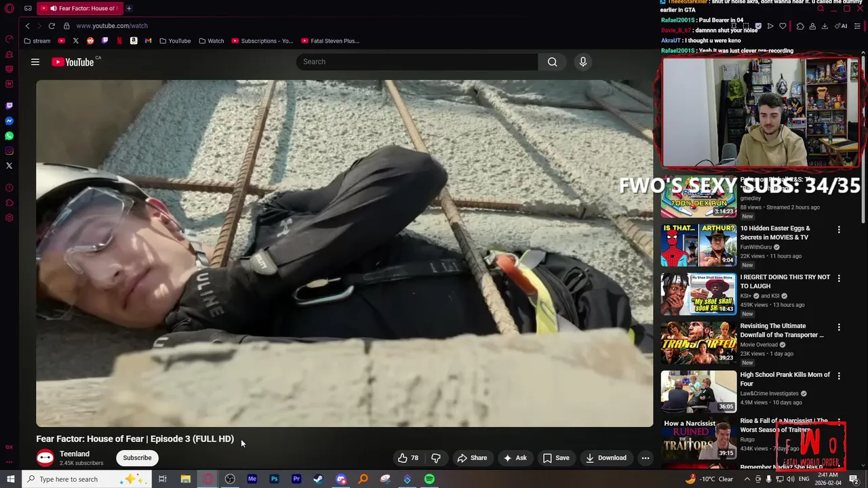
Task: Dislike the video with thumbs down
Action: coord(436,458)
